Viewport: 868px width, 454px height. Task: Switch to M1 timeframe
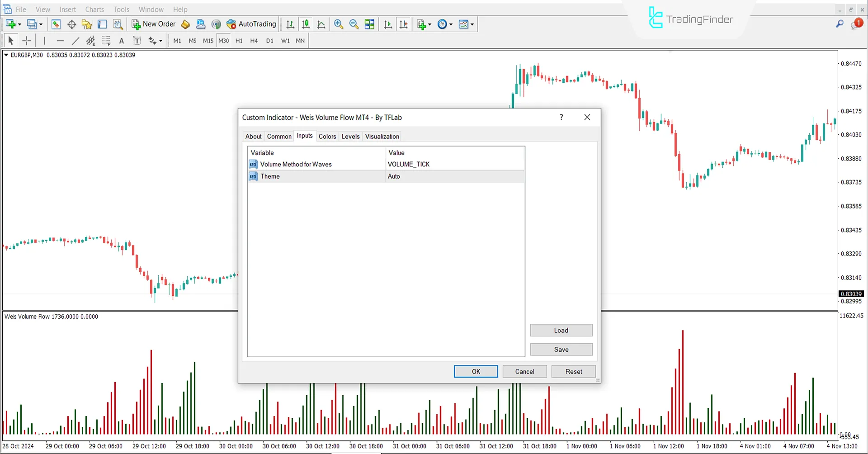pos(177,41)
